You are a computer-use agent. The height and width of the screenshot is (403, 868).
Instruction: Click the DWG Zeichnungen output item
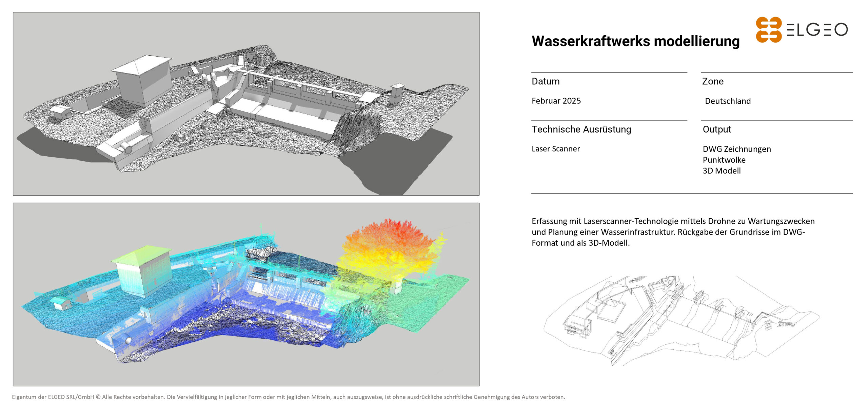pyautogui.click(x=736, y=149)
